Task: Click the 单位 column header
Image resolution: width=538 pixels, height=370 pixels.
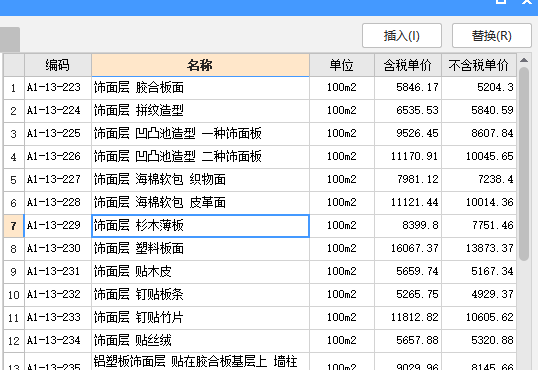Action: [342, 65]
